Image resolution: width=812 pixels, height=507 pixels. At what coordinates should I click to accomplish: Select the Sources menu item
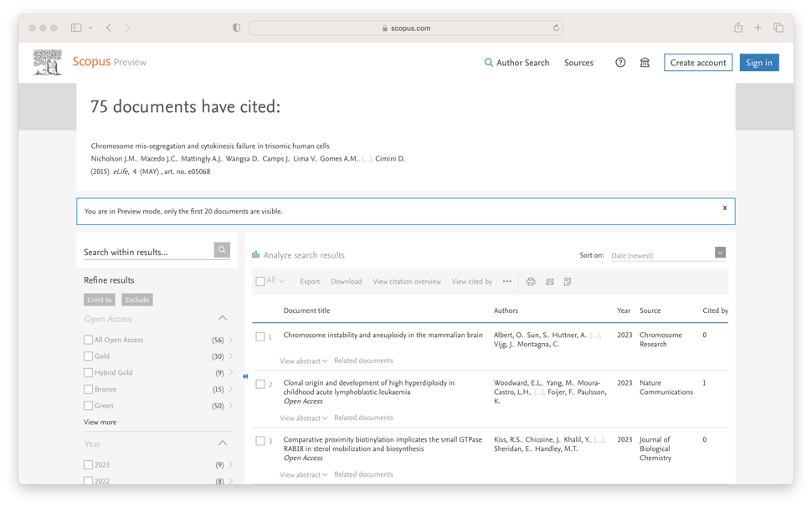click(578, 62)
